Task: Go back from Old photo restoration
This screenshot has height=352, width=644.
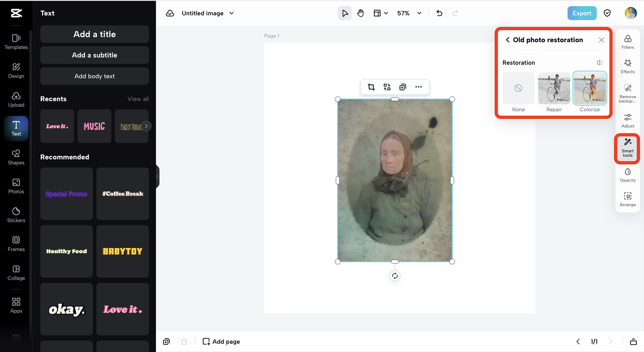Action: [508, 40]
